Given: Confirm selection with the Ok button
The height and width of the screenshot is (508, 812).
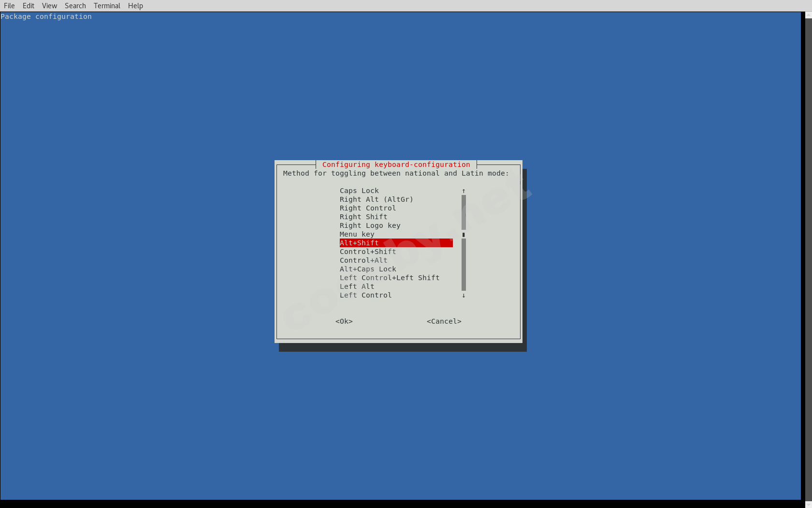Looking at the screenshot, I should point(344,321).
